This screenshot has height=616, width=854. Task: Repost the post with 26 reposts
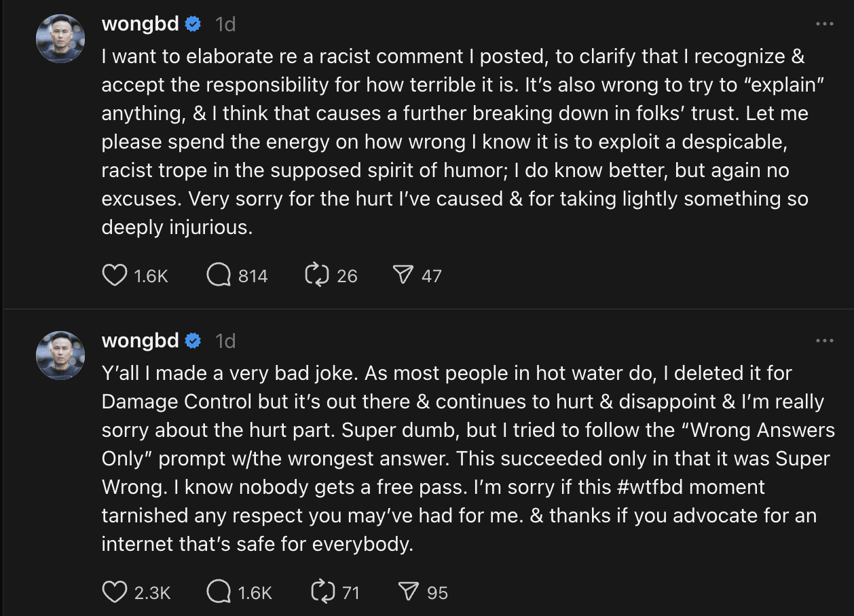pos(318,275)
